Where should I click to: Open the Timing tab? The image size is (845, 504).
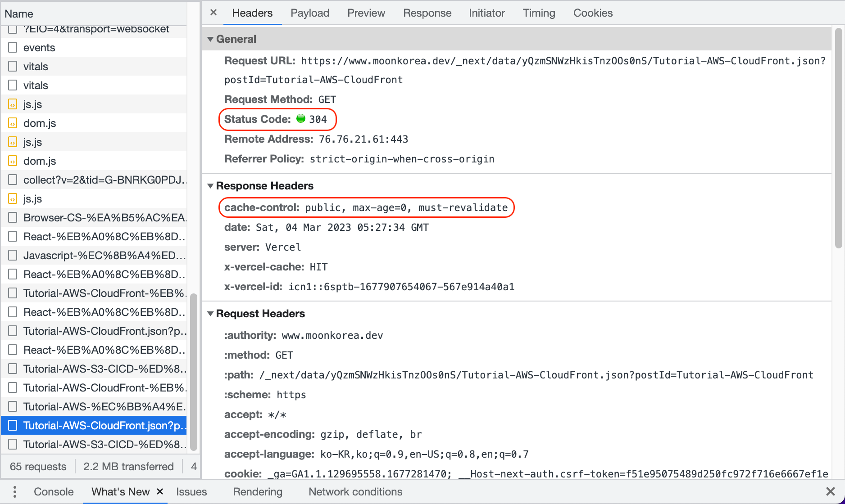(x=539, y=13)
